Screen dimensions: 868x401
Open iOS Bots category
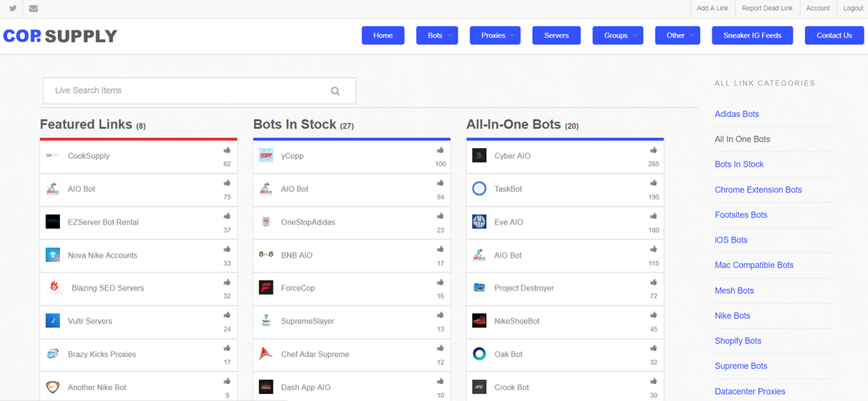[731, 240]
